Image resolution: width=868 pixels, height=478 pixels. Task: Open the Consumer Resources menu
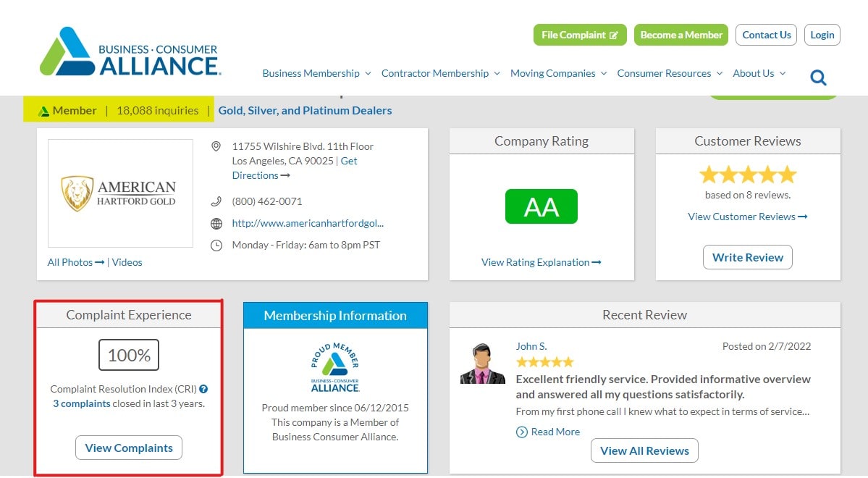coord(670,73)
